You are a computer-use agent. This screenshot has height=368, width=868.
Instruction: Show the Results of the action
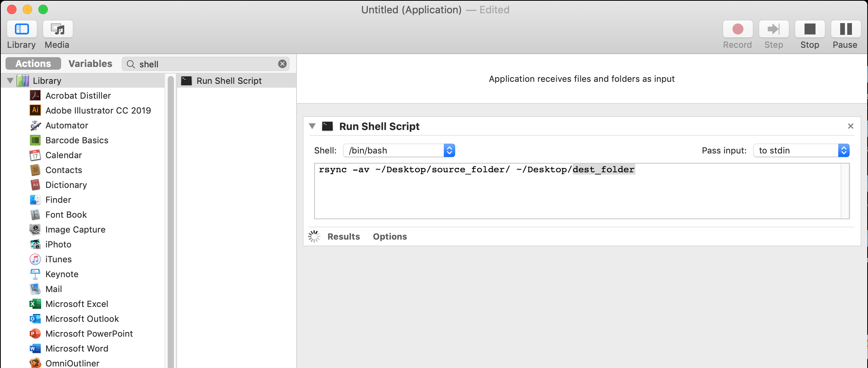coord(344,236)
